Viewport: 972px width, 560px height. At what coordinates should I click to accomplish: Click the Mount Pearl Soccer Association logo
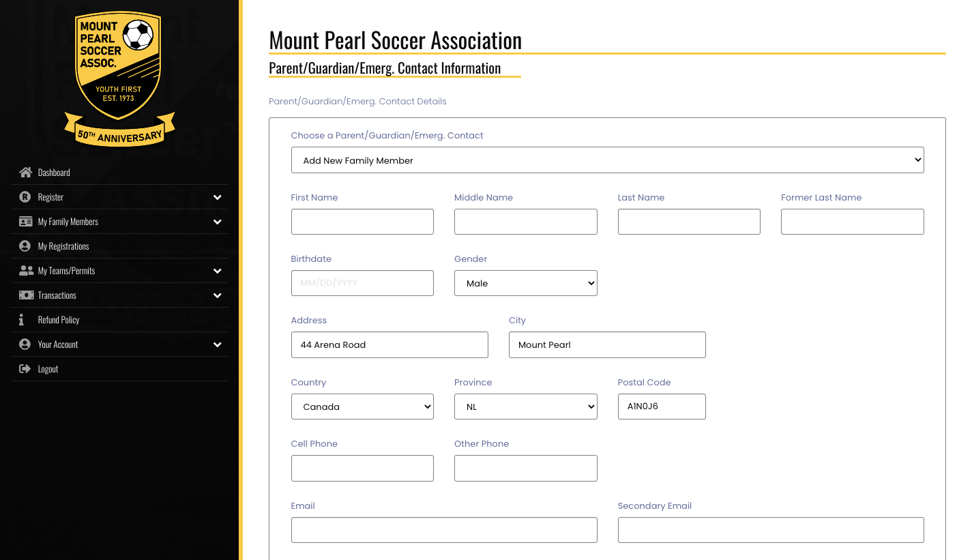(x=119, y=78)
